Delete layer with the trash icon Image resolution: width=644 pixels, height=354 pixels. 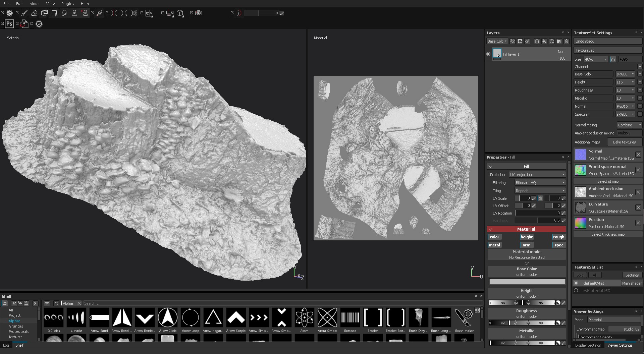(567, 41)
